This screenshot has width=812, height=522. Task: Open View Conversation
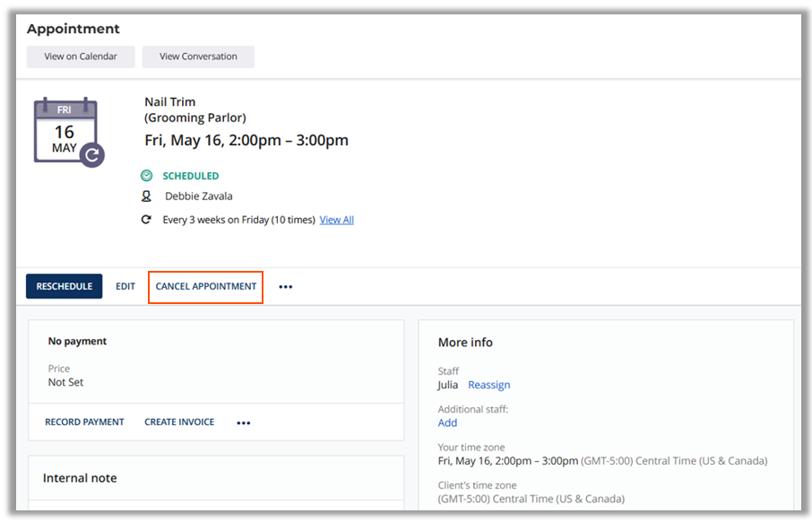[198, 57]
